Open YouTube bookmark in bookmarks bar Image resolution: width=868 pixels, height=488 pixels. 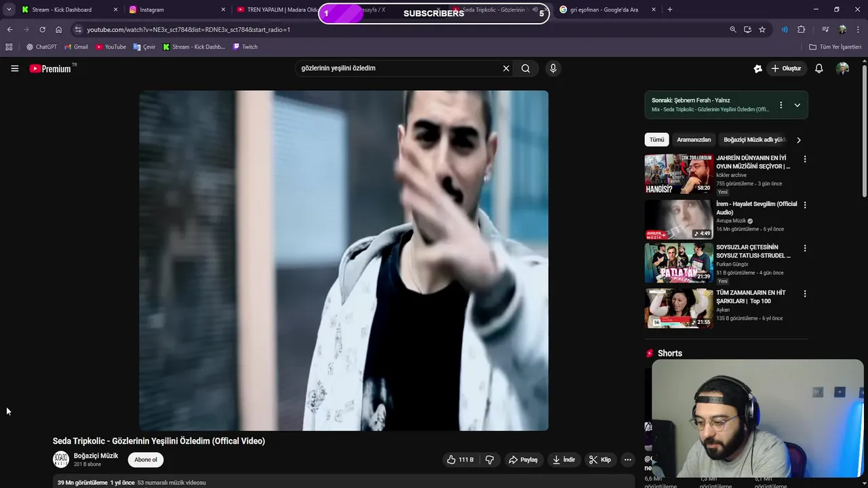(x=111, y=47)
